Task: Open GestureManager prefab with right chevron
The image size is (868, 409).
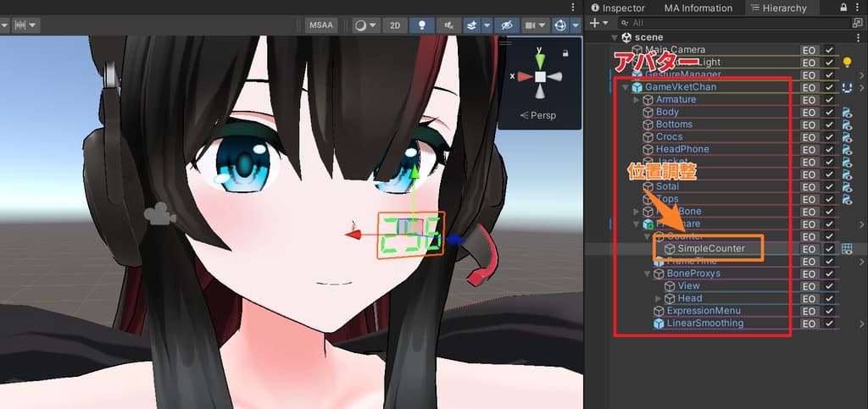Action: (862, 75)
